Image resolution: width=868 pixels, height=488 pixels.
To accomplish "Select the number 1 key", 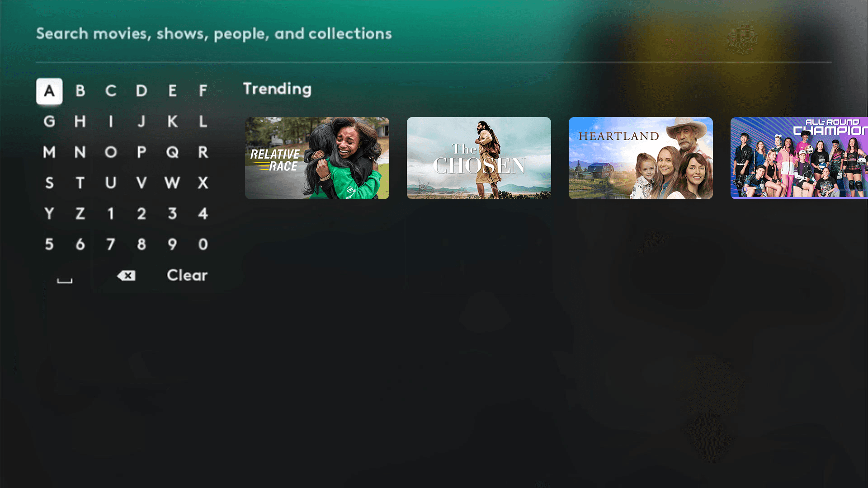I will (x=111, y=214).
